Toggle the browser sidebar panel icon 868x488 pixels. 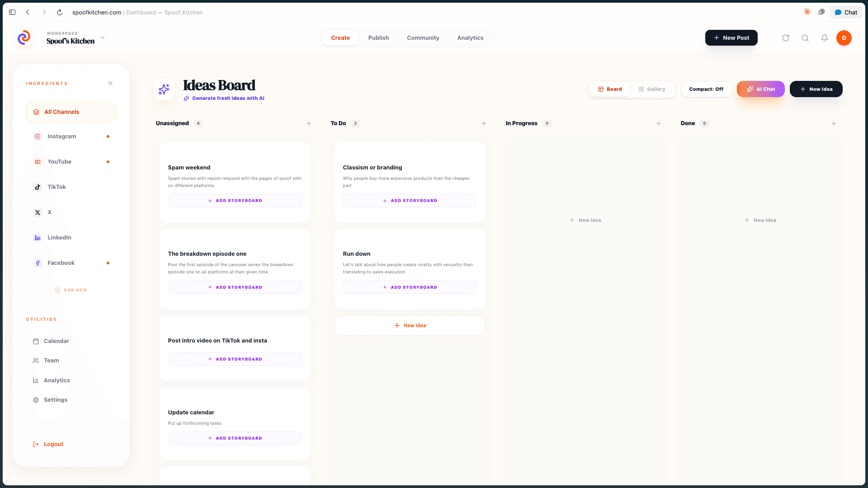pos(12,12)
